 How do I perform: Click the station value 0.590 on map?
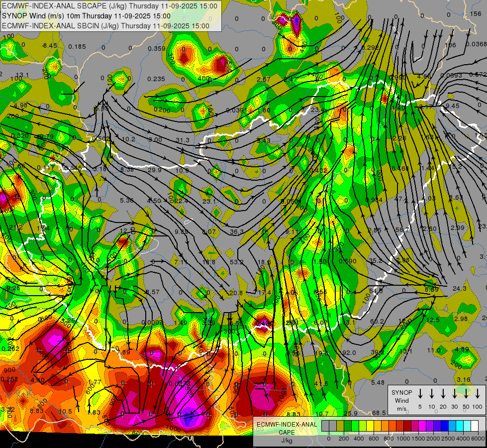coord(348,261)
